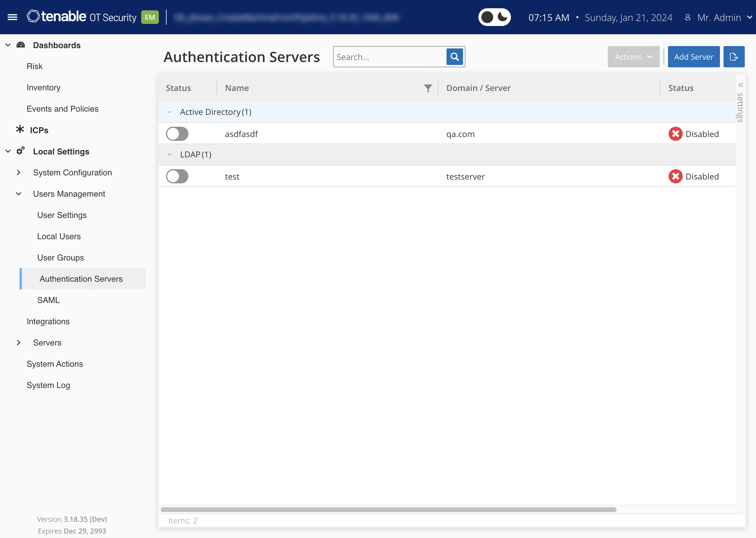Toggle the dark mode switch
Viewport: 756px width, 538px height.
pyautogui.click(x=494, y=17)
